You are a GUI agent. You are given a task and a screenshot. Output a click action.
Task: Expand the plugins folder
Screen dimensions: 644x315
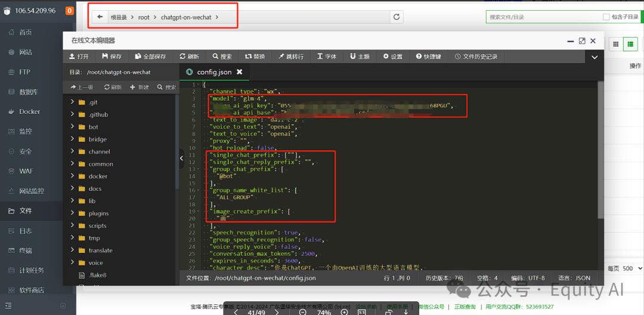72,213
